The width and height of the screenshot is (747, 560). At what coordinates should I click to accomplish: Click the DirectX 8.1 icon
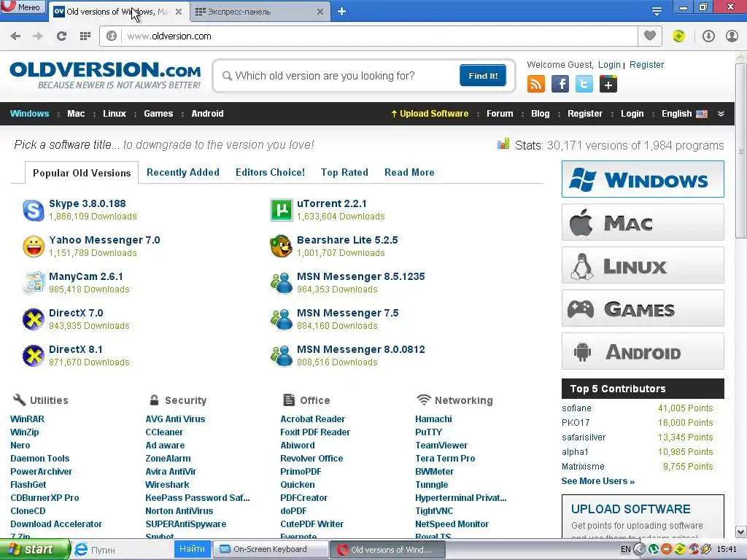34,356
